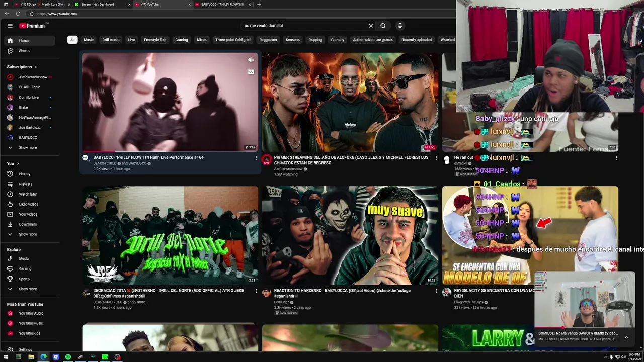
Task: Open YouTube Music from the sidebar
Action: (x=30, y=323)
